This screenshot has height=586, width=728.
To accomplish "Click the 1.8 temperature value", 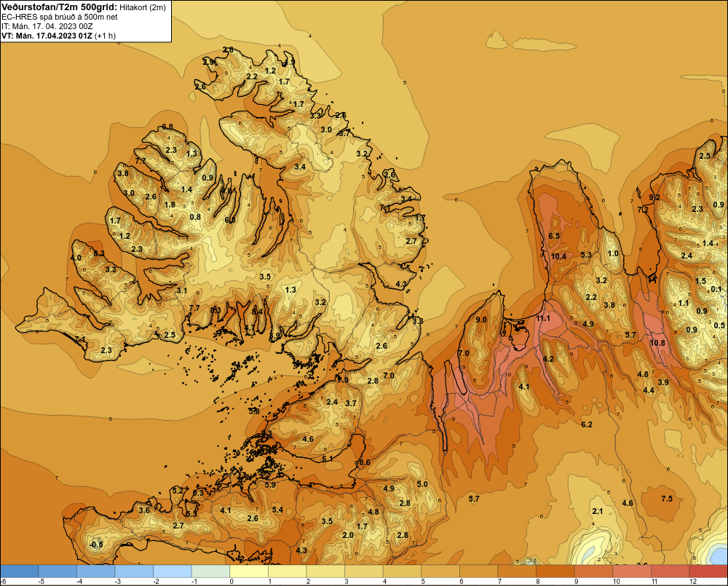I will pos(170,205).
